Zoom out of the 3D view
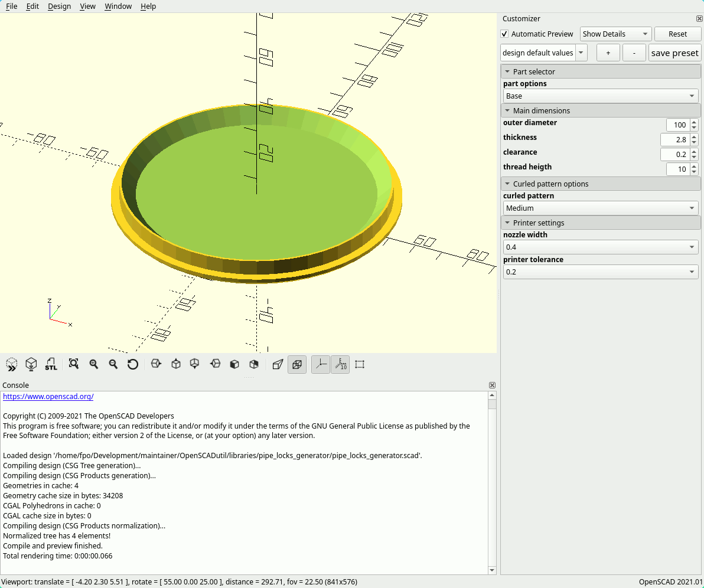704x588 pixels. tap(113, 364)
